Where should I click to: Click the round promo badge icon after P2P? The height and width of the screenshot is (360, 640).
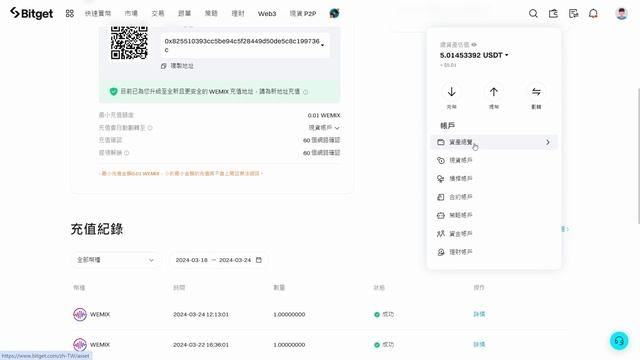click(x=334, y=13)
